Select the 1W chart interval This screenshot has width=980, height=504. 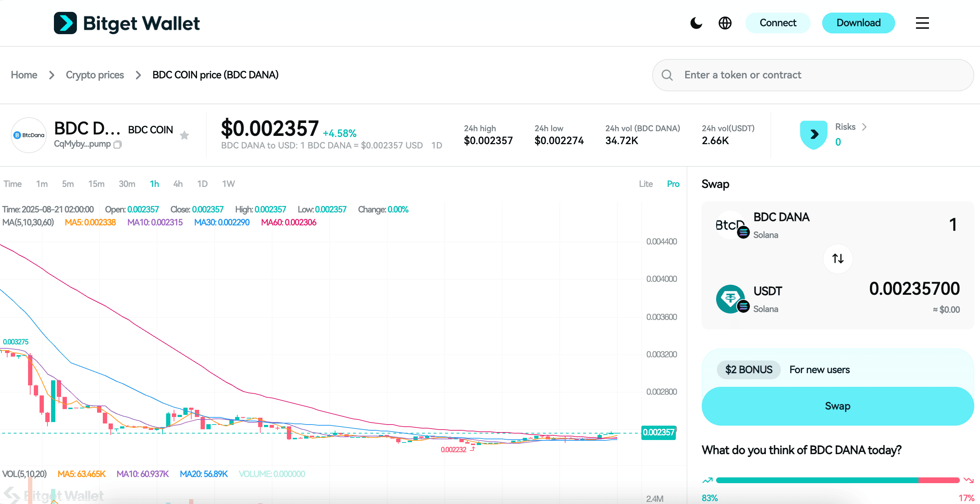[228, 184]
